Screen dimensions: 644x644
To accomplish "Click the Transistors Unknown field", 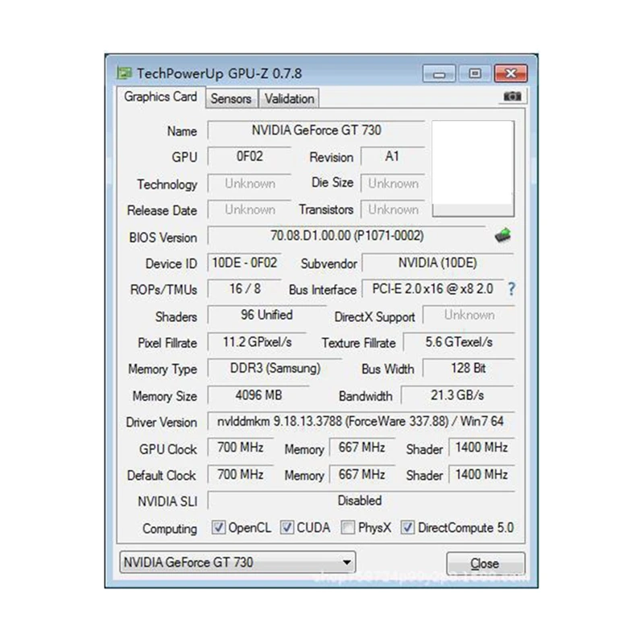I will [x=392, y=209].
